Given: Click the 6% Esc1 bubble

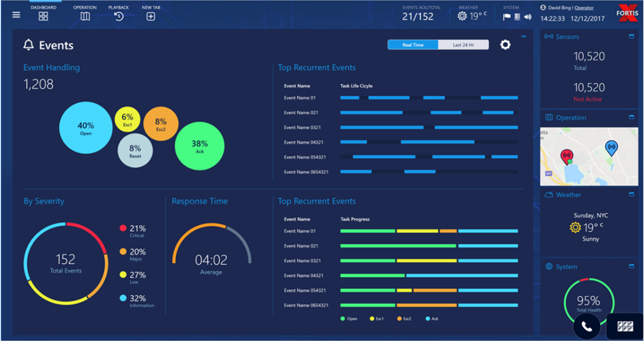Looking at the screenshot, I should (127, 119).
